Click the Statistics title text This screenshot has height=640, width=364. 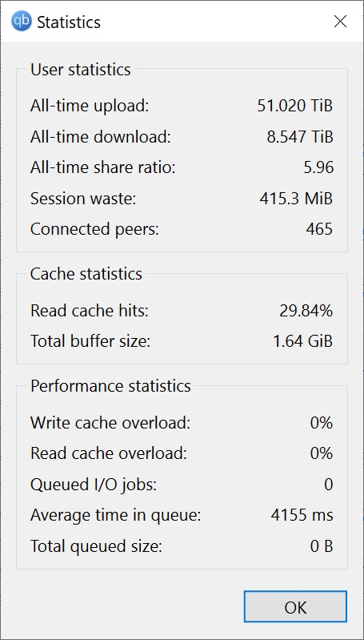click(x=69, y=22)
